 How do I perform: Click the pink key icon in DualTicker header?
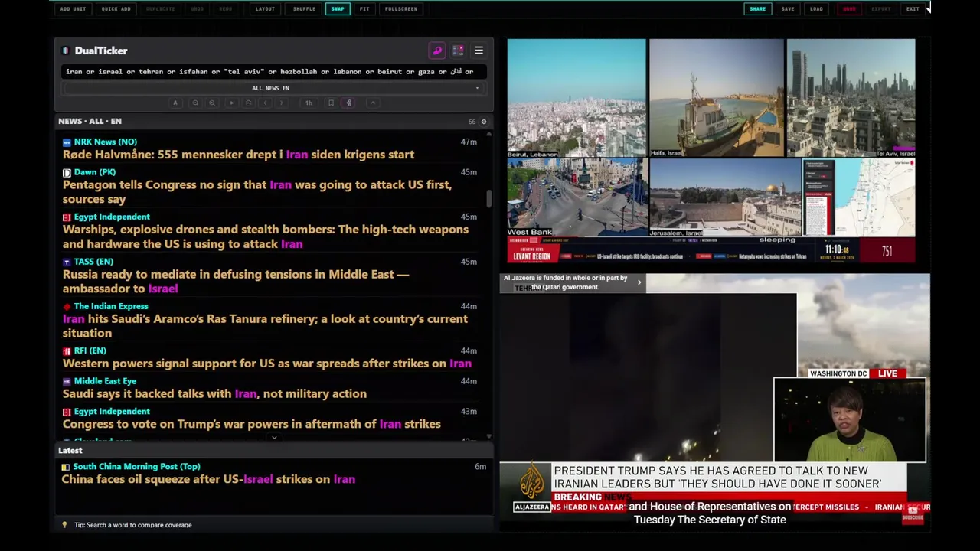[437, 51]
